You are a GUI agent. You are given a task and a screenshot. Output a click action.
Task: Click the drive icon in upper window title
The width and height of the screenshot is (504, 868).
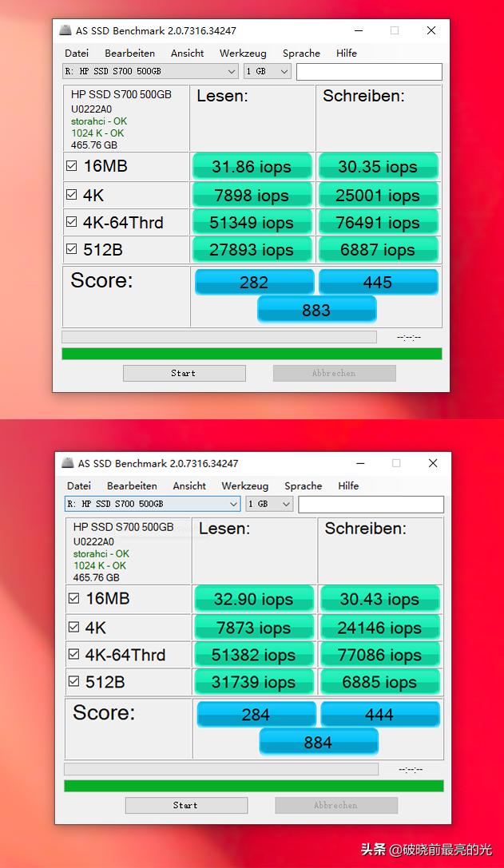coord(65,30)
